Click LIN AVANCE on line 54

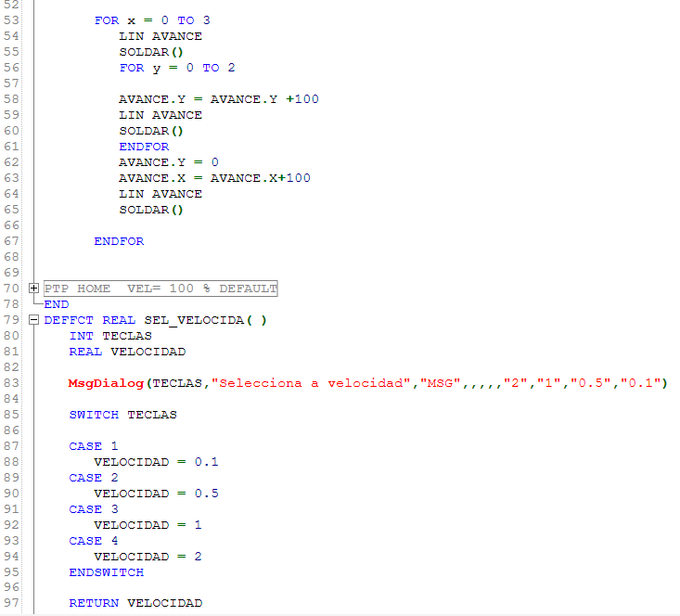(x=160, y=36)
